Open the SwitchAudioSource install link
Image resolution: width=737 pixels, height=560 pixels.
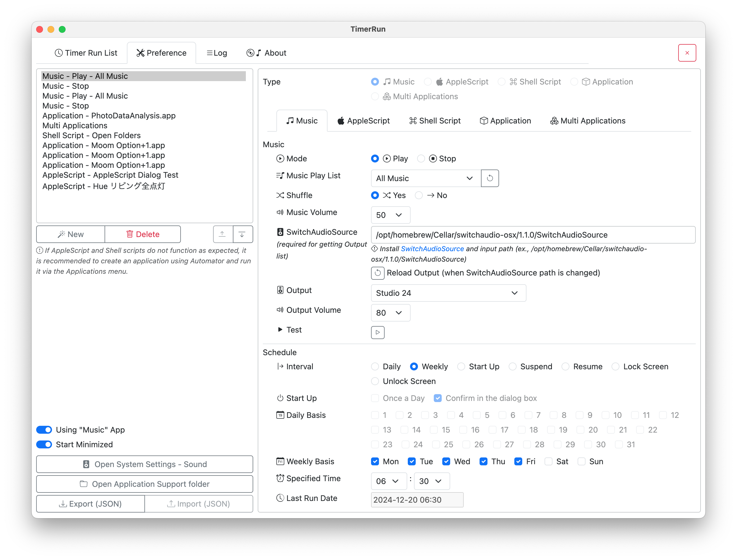[432, 249]
